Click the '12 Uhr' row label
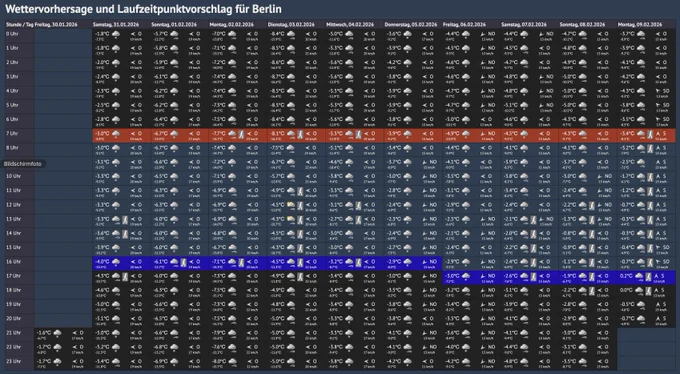The width and height of the screenshot is (680, 374). (x=13, y=205)
